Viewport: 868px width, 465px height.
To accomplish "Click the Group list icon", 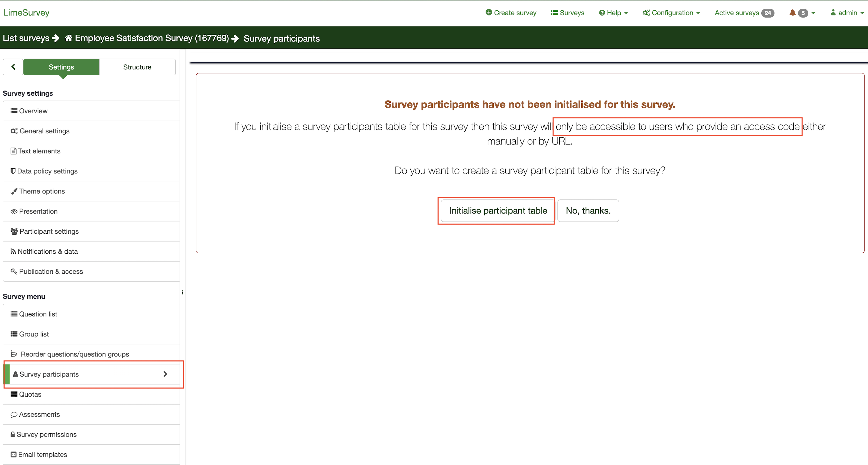I will (14, 334).
